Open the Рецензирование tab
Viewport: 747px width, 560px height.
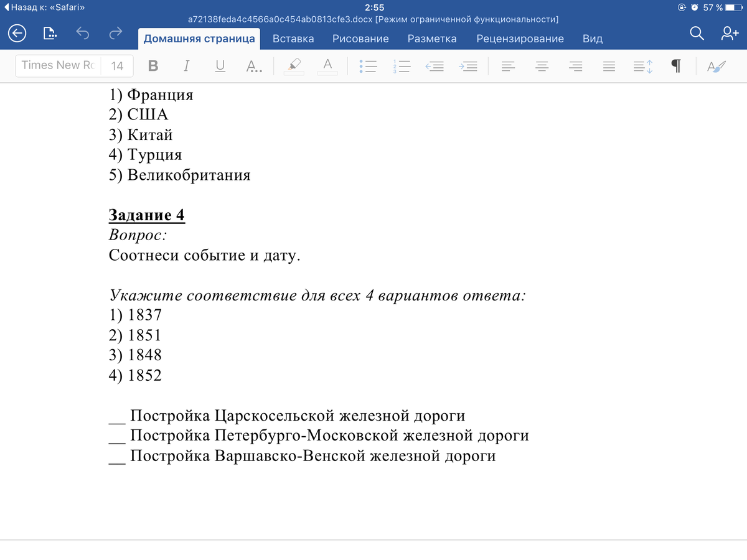[520, 39]
